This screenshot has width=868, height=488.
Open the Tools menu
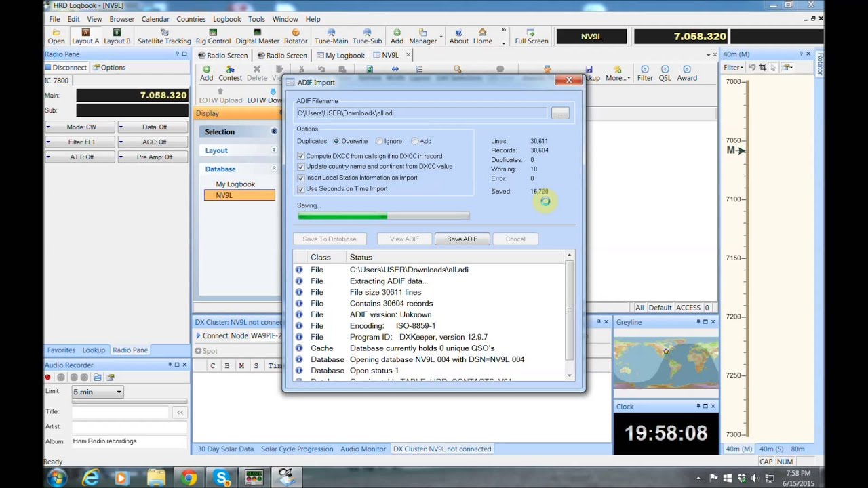tap(256, 19)
